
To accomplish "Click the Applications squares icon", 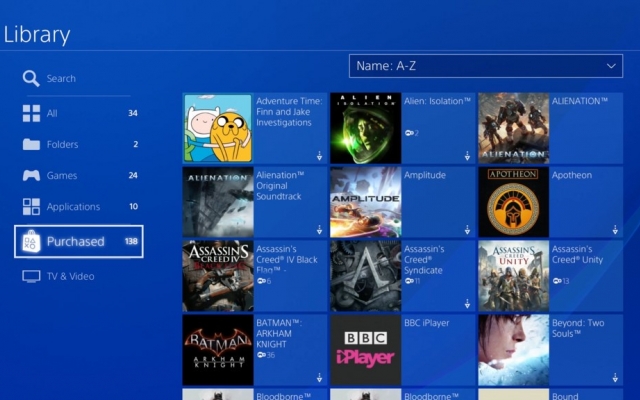I will point(31,207).
